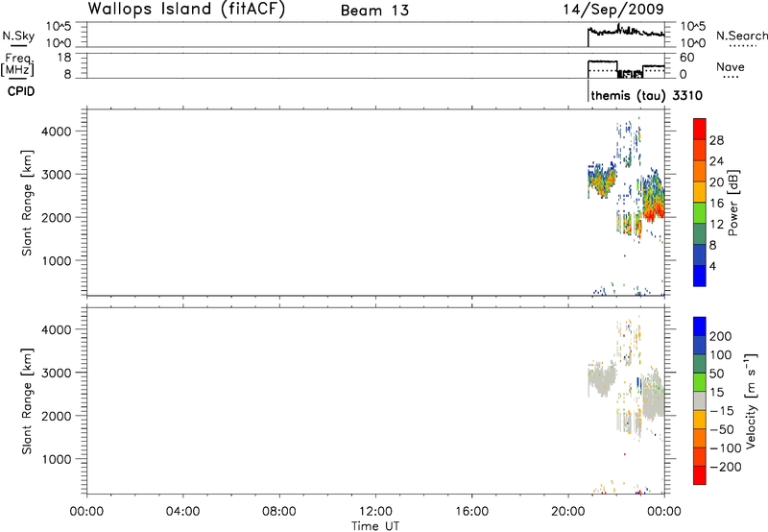Click the 'Freq. [MHz]' axis label
The width and height of the screenshot is (768, 532).
[x=18, y=65]
